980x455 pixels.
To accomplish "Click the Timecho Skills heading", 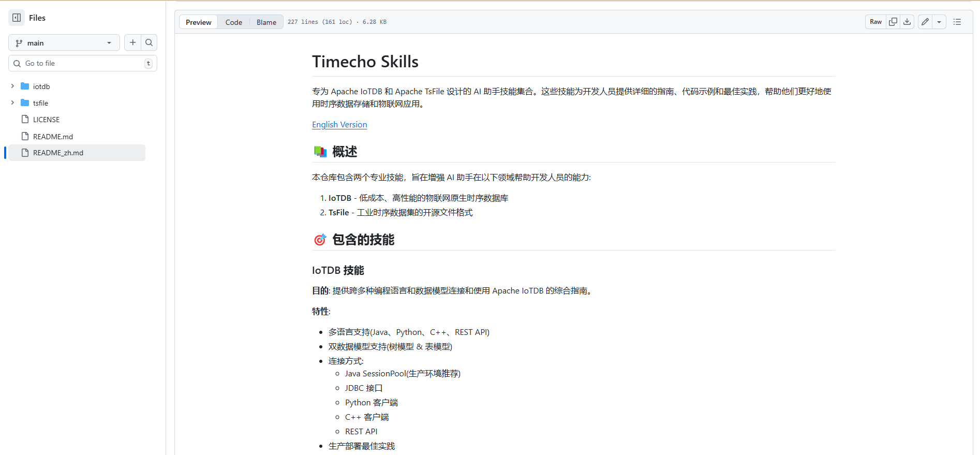I will [365, 62].
